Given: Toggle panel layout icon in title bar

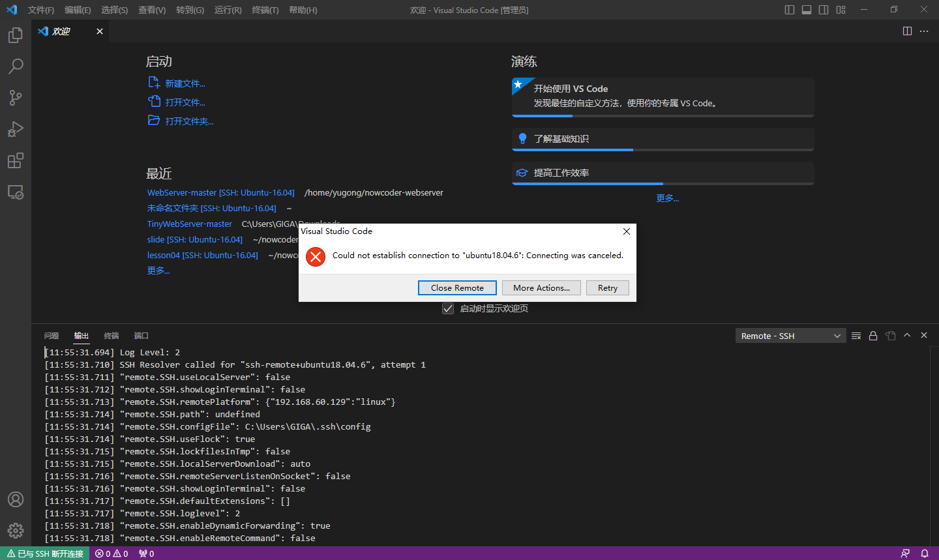Looking at the screenshot, I should click(807, 10).
